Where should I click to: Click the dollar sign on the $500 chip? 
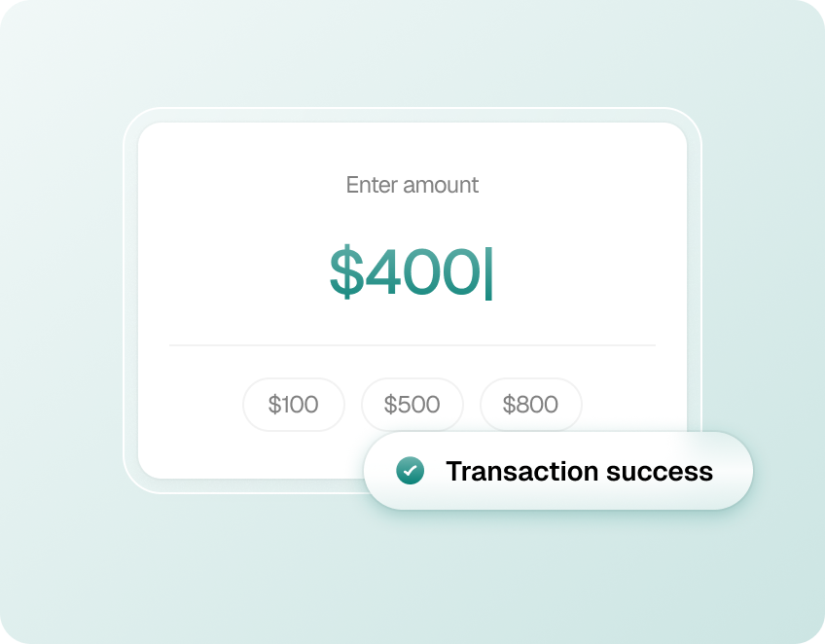click(x=390, y=405)
